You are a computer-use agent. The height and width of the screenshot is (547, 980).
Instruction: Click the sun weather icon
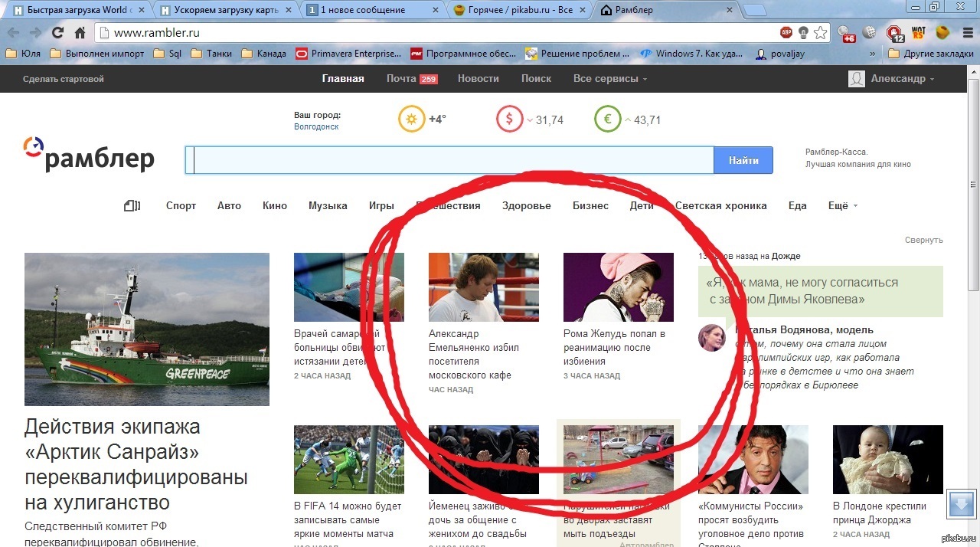(x=411, y=120)
